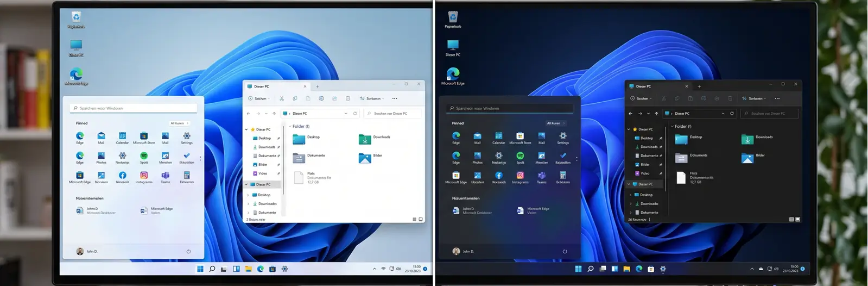This screenshot has width=868, height=286.
Task: Open the address bar history chevron in the light Explorer
Action: [346, 114]
